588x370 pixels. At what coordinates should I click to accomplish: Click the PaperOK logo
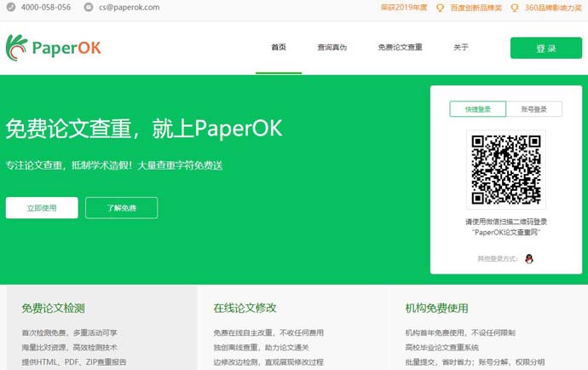point(53,48)
